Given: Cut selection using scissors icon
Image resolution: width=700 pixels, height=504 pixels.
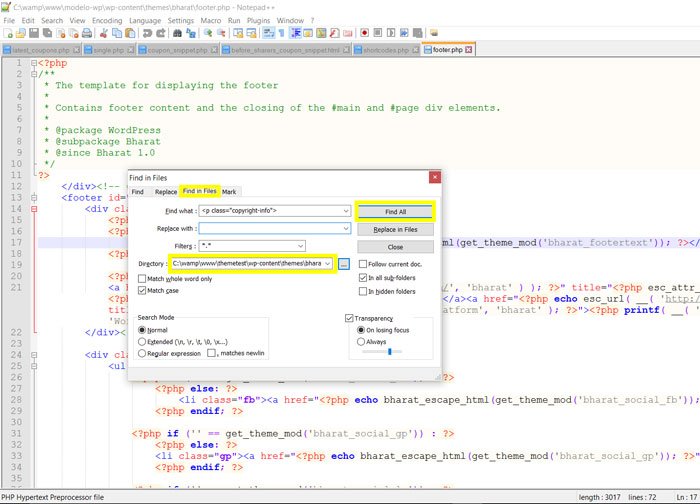Looking at the screenshot, I should 104,33.
